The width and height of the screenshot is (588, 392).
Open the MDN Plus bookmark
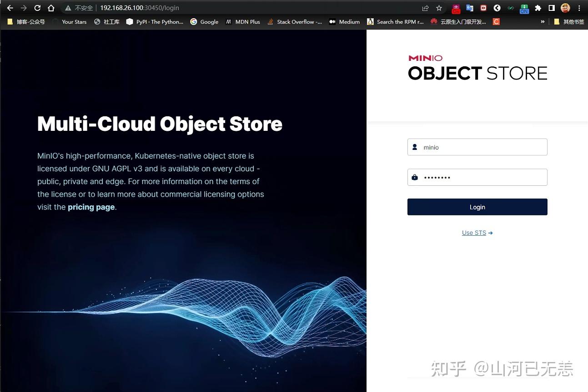pos(243,22)
